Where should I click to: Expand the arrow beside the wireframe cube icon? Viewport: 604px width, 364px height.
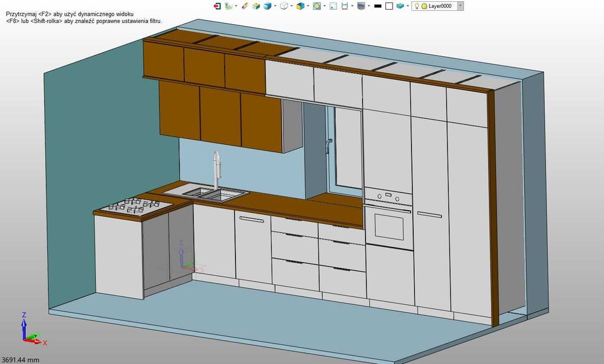[291, 6]
